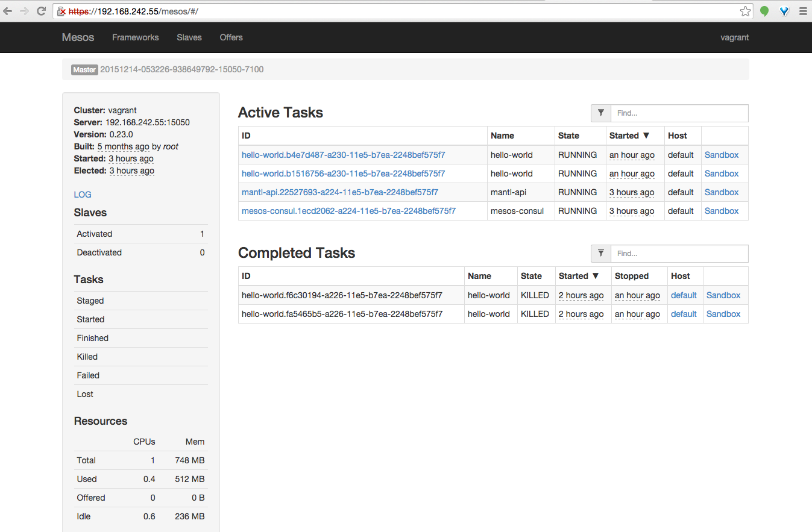
Task: Click the Lost tasks row
Action: [x=141, y=394]
